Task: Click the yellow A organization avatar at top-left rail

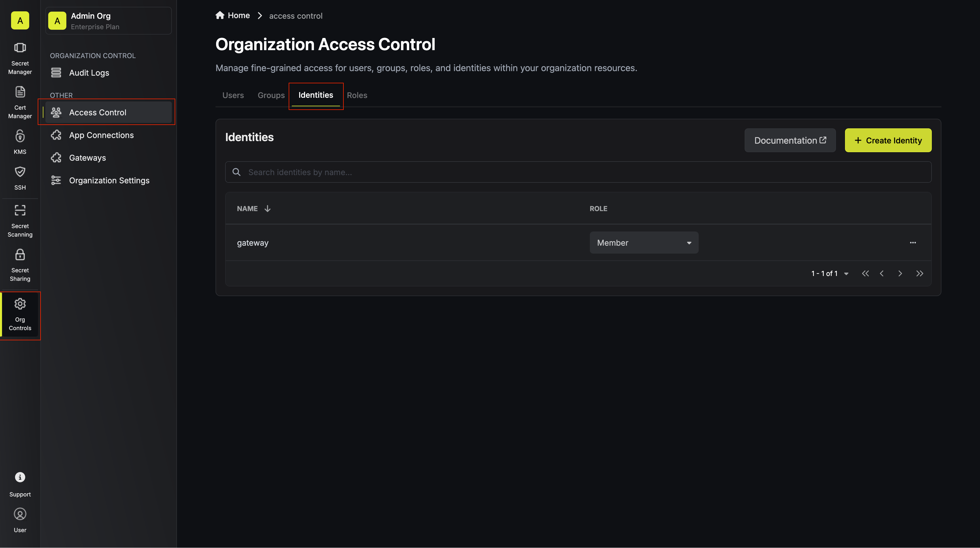Action: tap(20, 20)
